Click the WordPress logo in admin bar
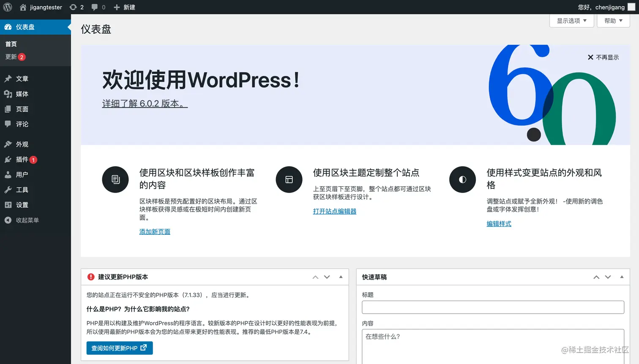This screenshot has height=364, width=639. pos(8,7)
